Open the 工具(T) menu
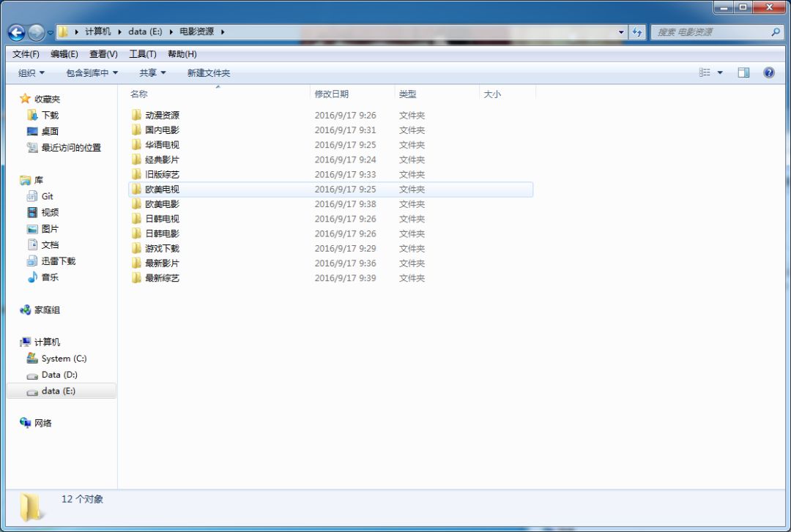This screenshot has width=791, height=532. tap(143, 54)
